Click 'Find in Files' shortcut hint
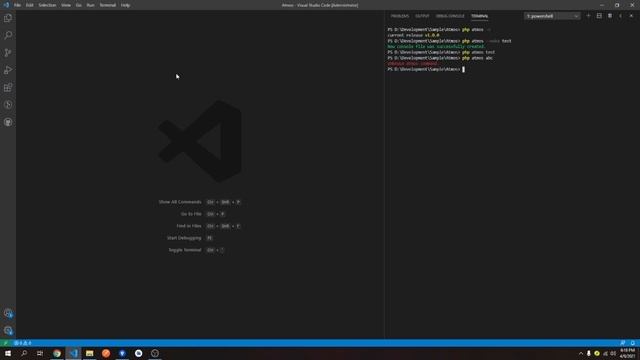640x360 pixels. point(208,226)
